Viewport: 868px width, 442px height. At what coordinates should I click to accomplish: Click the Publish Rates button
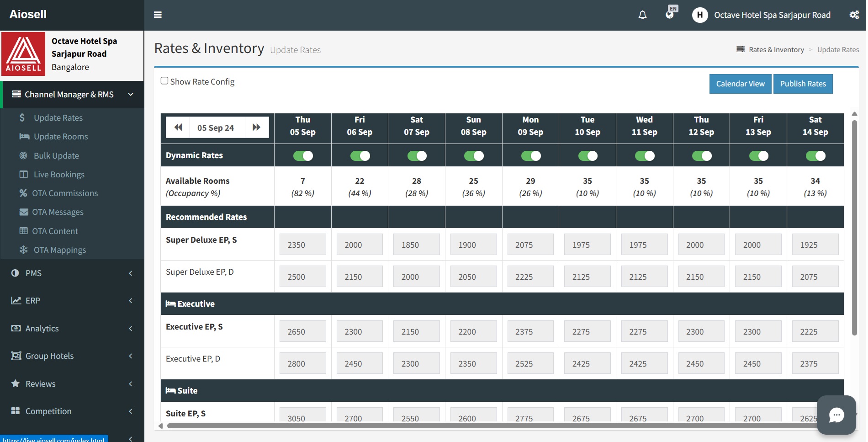click(x=803, y=84)
